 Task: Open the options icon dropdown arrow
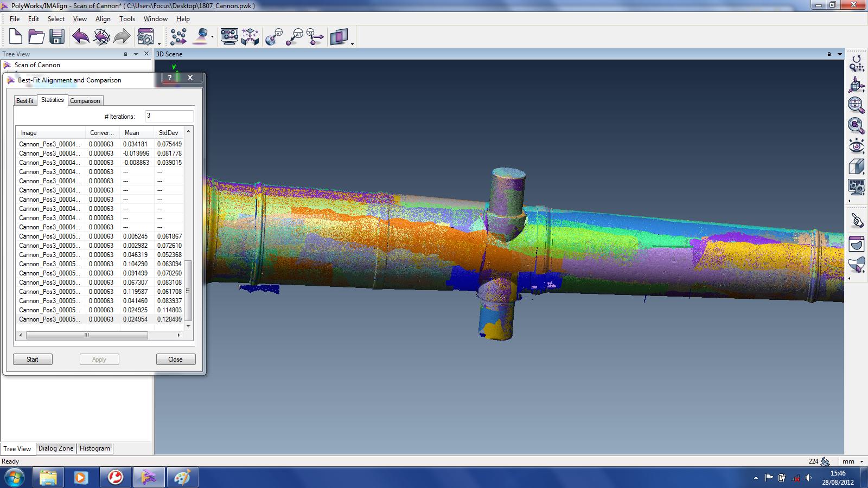pos(159,43)
